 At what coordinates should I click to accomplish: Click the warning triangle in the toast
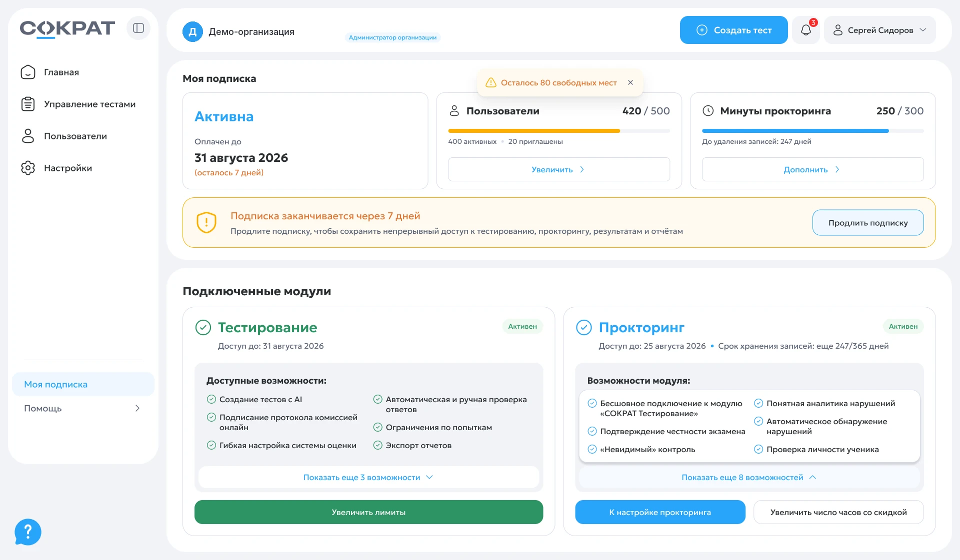point(491,82)
